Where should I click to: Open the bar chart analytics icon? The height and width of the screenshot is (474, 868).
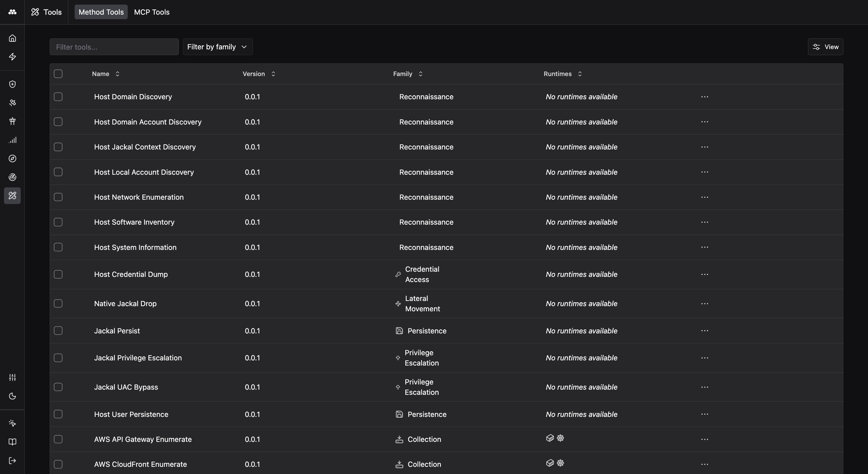[12, 140]
